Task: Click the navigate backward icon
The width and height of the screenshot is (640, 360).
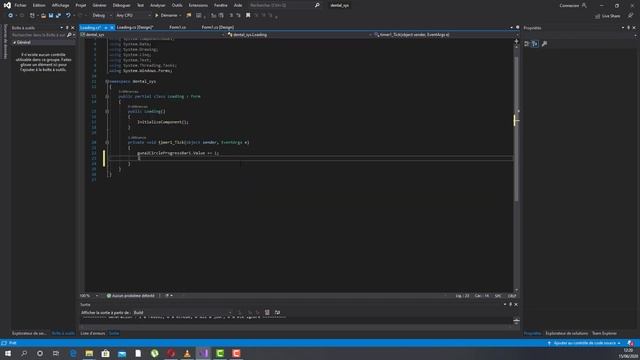Action: pyautogui.click(x=11, y=16)
